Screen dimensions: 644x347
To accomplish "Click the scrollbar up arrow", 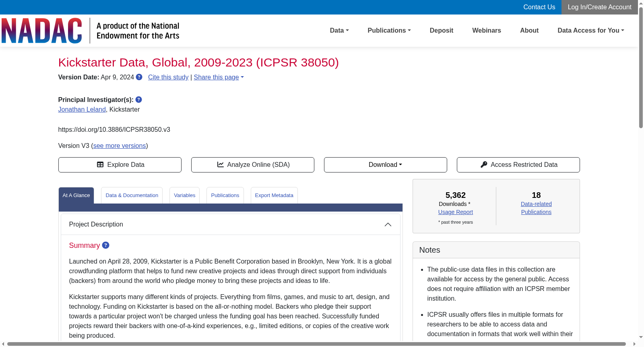I will 641,3.
